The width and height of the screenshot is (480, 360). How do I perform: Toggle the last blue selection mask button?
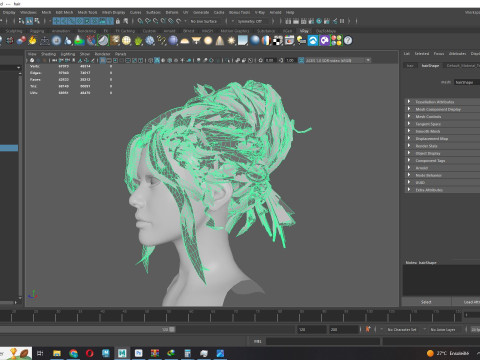pos(110,21)
